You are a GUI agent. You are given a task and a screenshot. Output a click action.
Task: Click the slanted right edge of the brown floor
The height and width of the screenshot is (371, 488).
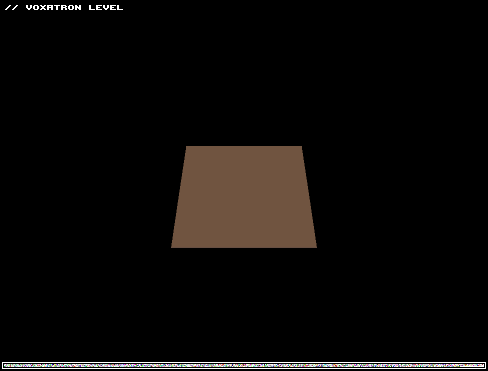tap(309, 197)
